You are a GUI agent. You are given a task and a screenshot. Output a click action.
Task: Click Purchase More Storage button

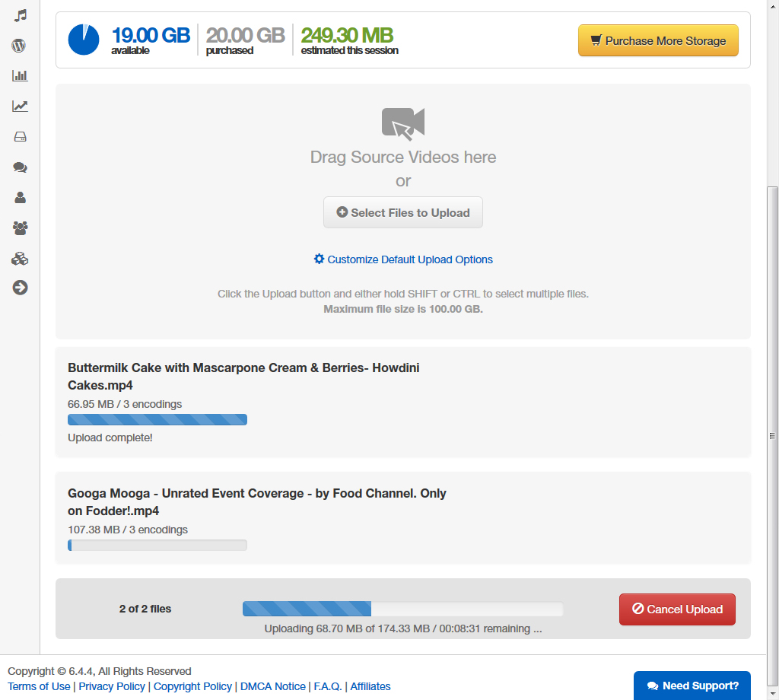pos(658,41)
